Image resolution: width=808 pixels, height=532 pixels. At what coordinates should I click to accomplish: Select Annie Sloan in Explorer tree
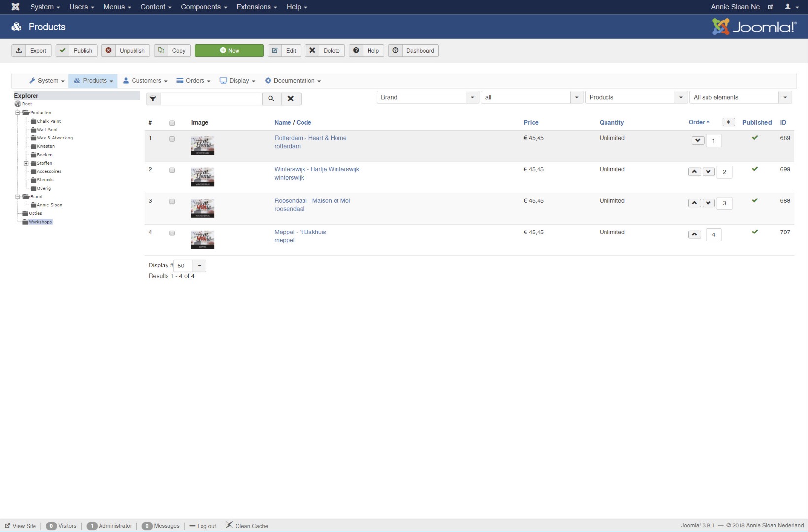pyautogui.click(x=49, y=205)
